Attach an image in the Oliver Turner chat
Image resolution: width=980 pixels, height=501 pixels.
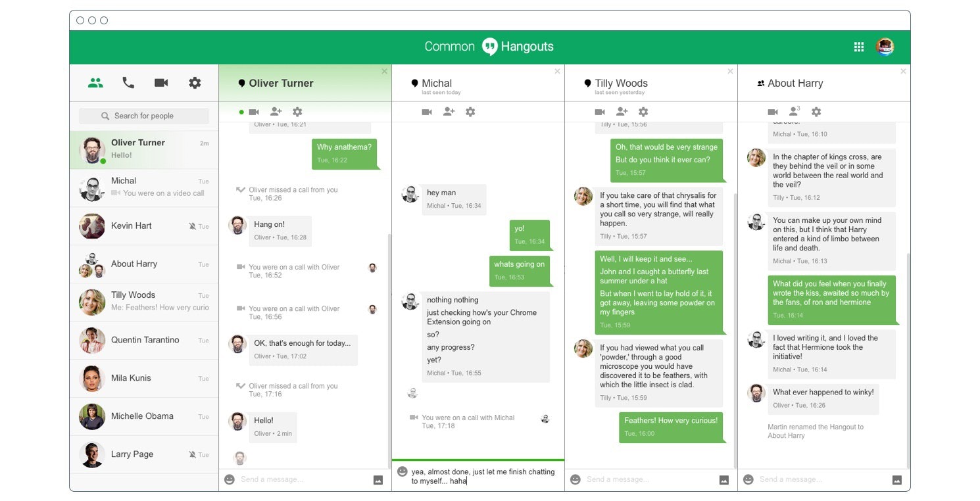coord(378,479)
